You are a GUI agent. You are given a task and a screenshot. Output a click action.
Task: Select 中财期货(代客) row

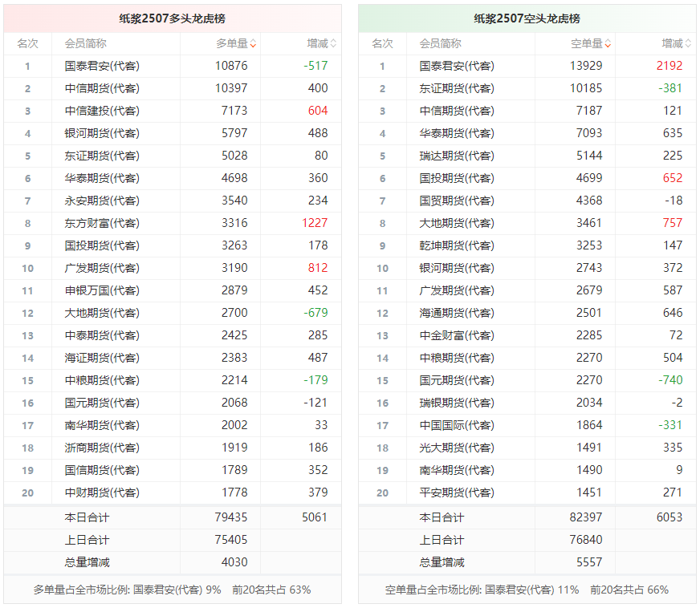coord(173,492)
